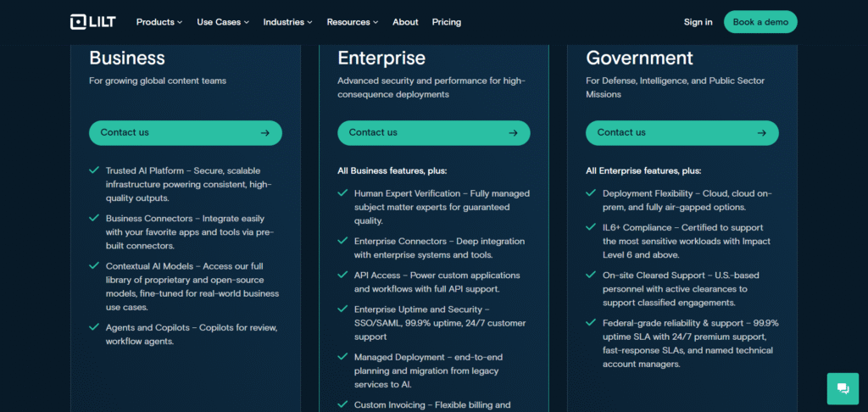Click checkmark beside Human Expert Verification
Screen dimensions: 868x412
pyautogui.click(x=342, y=193)
